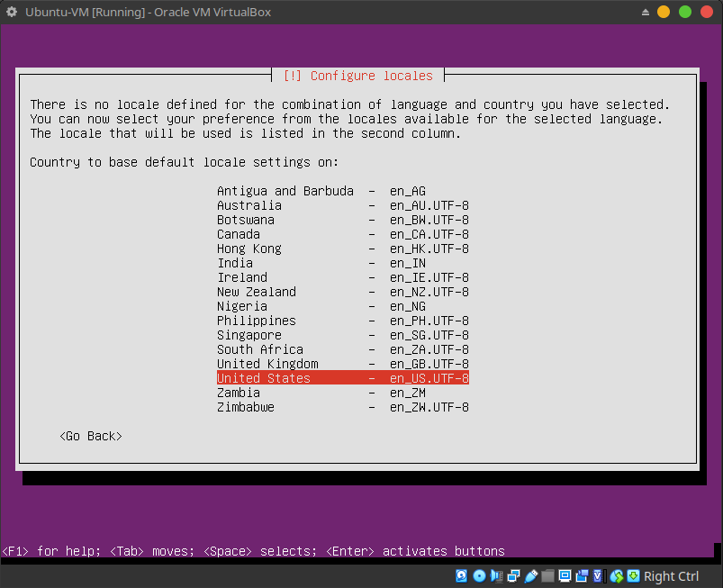Open the network adapters indicator

513,575
